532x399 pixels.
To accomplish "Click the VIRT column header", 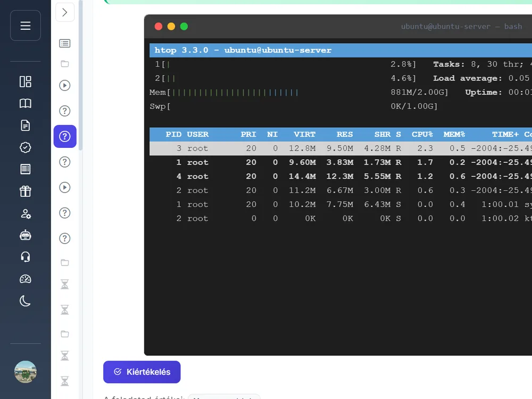I will (304, 135).
